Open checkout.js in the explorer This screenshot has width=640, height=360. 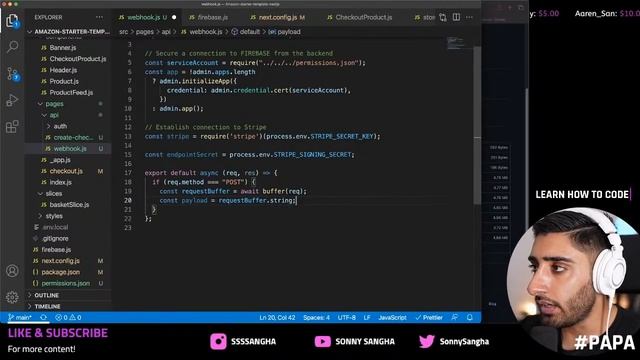point(66,171)
